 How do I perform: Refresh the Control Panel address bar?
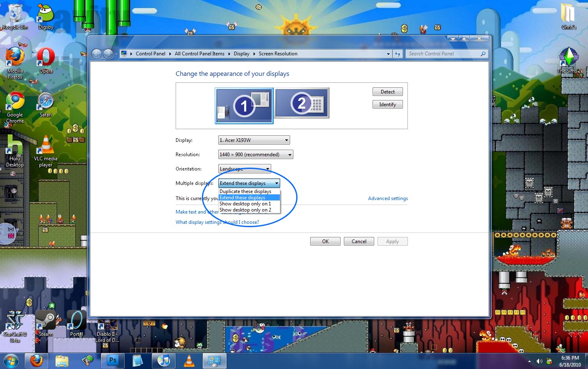coord(397,54)
